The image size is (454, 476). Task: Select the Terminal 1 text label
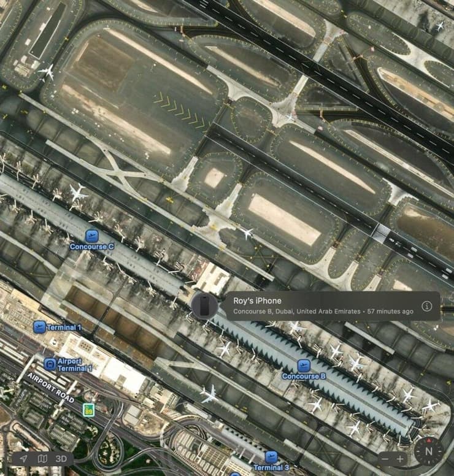pyautogui.click(x=64, y=328)
